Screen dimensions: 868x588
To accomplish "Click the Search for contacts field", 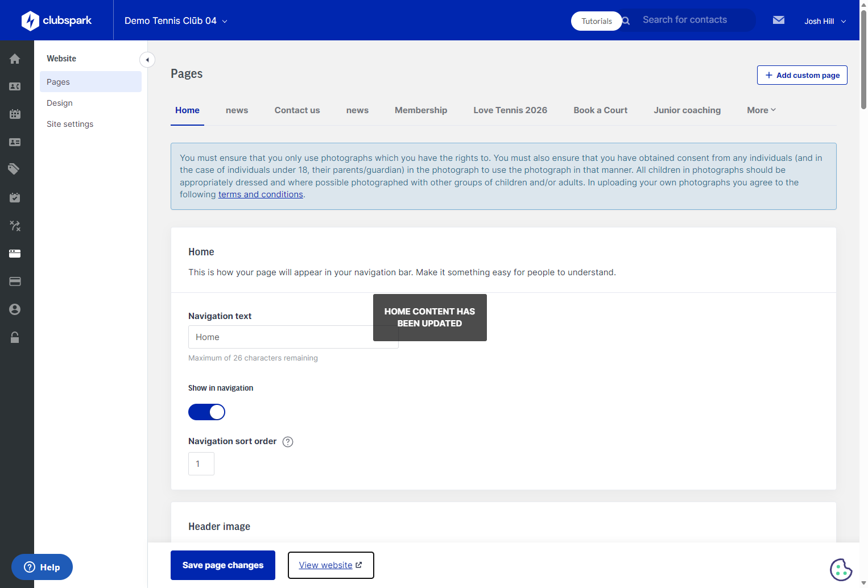I will 694,20.
